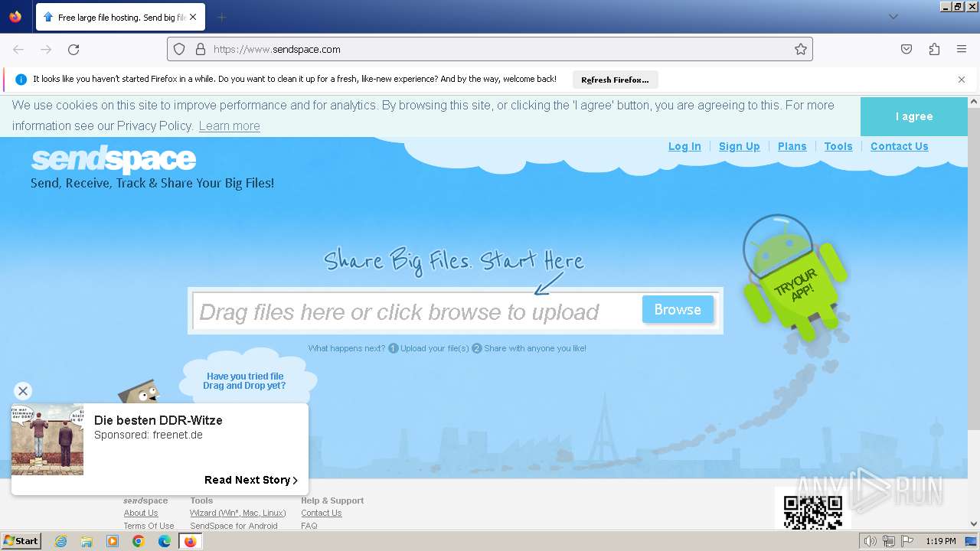Click the Die besten DDR-Witze headline
The image size is (980, 551).
(158, 420)
